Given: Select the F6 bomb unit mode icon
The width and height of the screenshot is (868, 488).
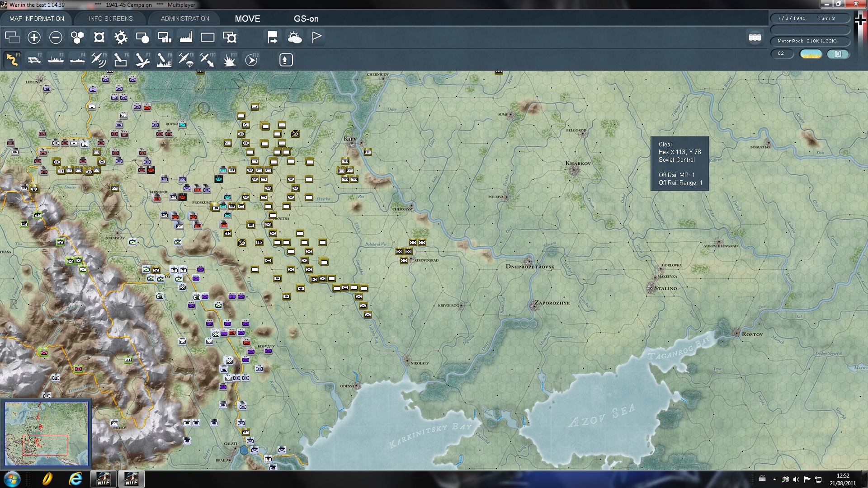Looking at the screenshot, I should point(121,60).
